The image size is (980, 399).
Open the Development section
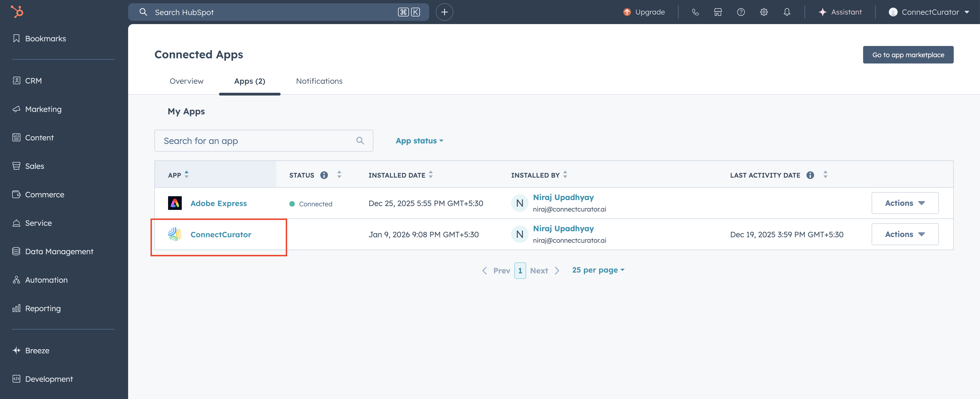coord(49,379)
